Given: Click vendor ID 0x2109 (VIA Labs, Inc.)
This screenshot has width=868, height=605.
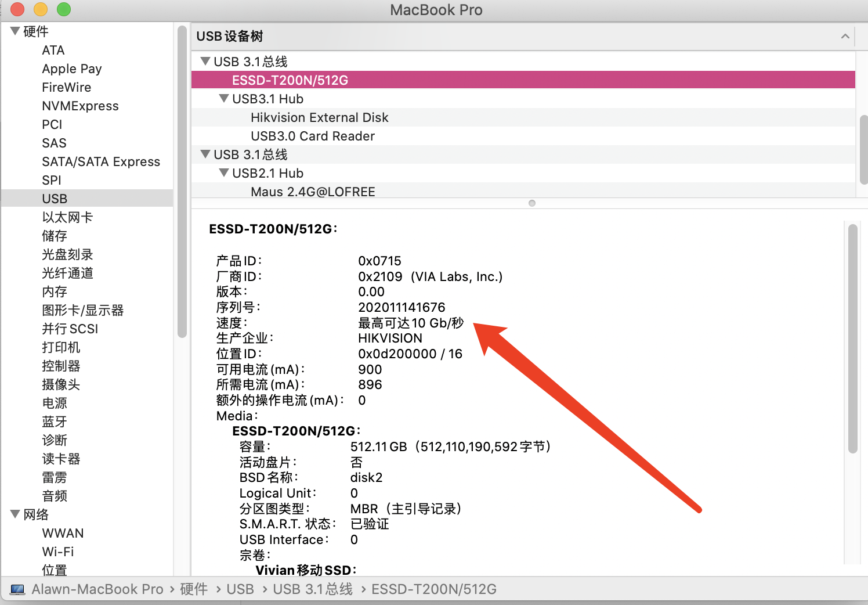Looking at the screenshot, I should click(431, 276).
